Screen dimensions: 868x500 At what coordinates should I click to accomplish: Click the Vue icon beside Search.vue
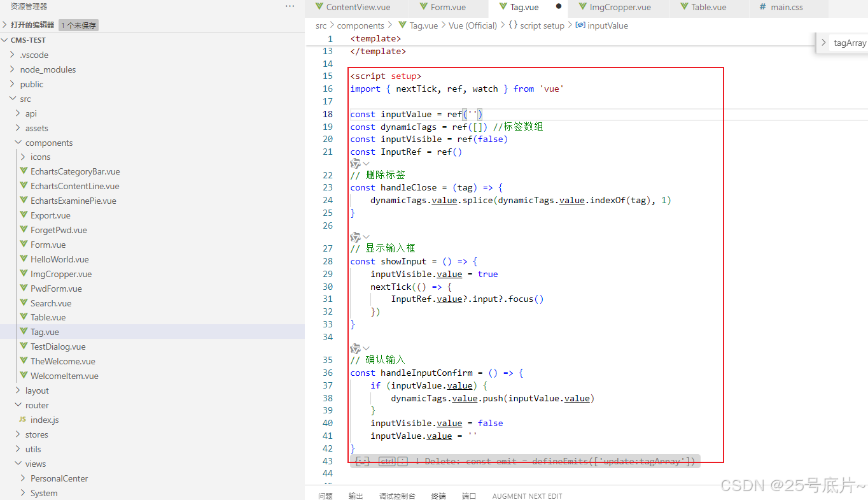tap(24, 303)
